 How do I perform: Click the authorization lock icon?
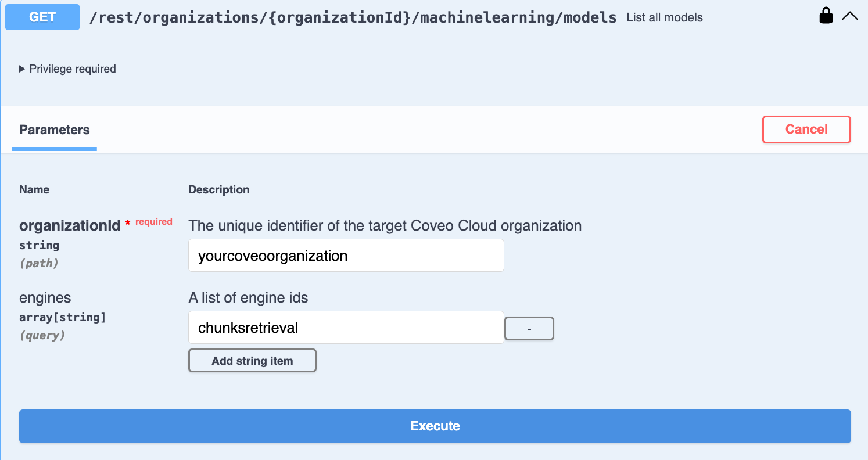coord(826,16)
